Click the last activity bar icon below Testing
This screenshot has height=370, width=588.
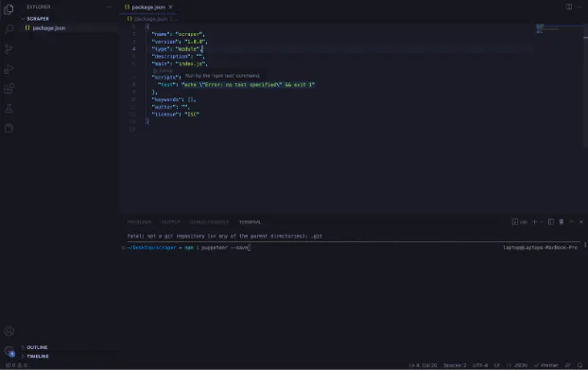(9, 128)
